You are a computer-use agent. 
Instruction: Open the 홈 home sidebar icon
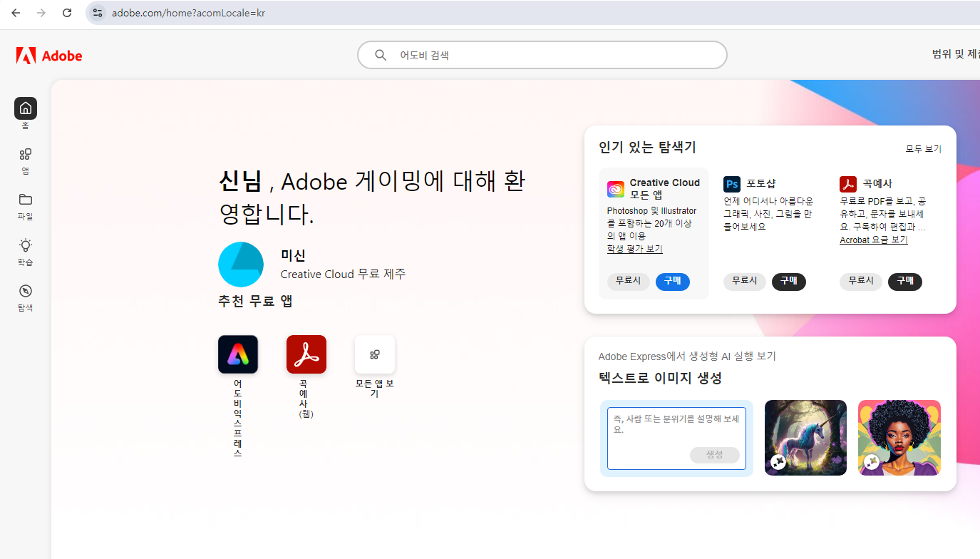coord(26,108)
